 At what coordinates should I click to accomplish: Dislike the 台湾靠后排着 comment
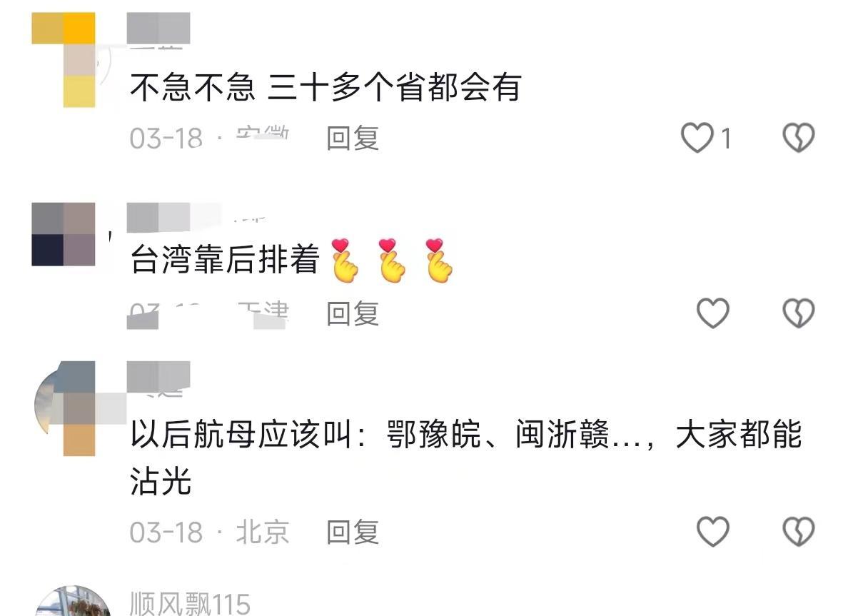point(798,313)
